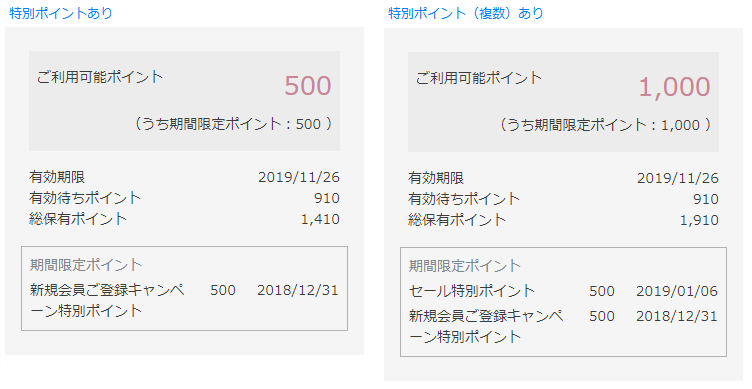Click 有効期限 label in left panel
The image size is (752, 389).
[57, 177]
